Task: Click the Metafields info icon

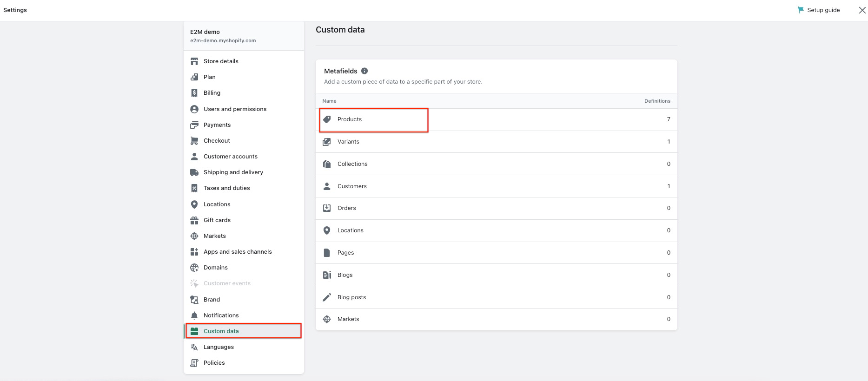Action: point(364,71)
